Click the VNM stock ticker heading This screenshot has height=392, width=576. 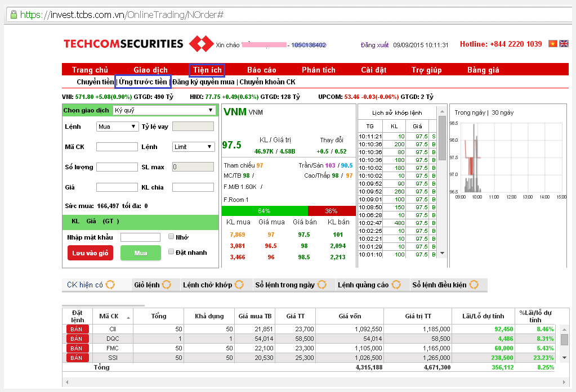pos(235,112)
